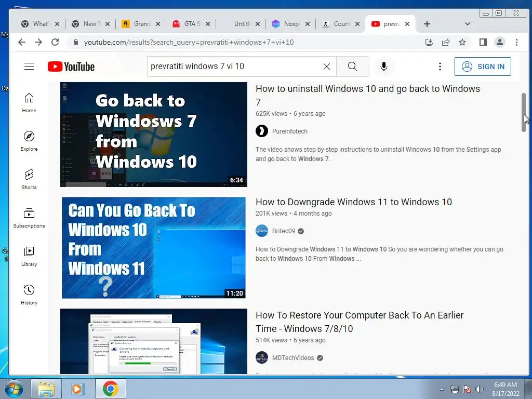Open Shorts in the sidebar

click(x=29, y=180)
